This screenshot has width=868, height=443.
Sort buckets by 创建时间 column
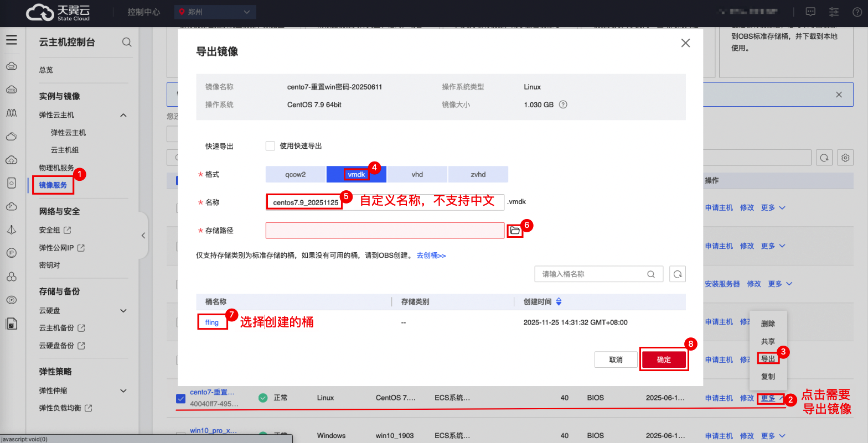[559, 301]
